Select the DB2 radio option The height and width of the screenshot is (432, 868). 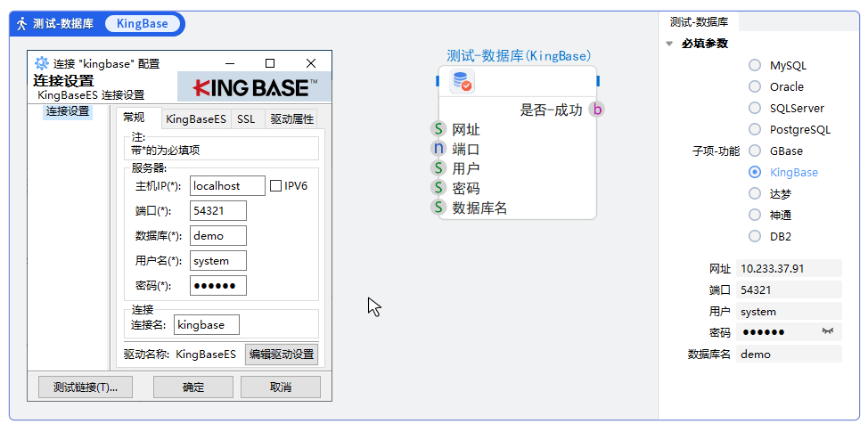(755, 236)
